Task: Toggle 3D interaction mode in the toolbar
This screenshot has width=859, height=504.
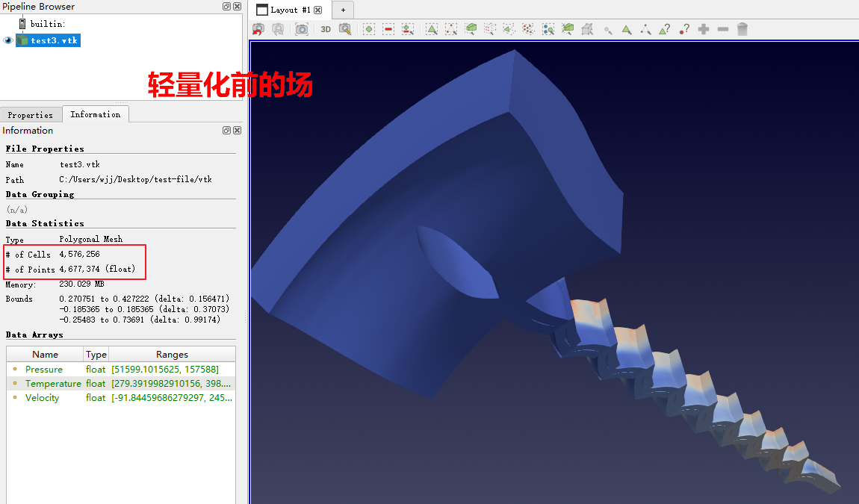Action: pos(325,28)
